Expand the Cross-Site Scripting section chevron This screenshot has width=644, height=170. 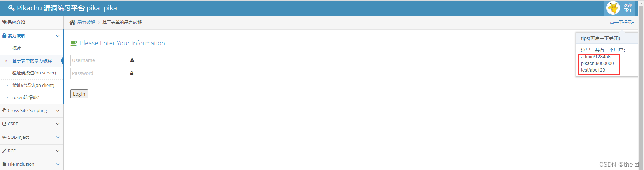(x=58, y=111)
